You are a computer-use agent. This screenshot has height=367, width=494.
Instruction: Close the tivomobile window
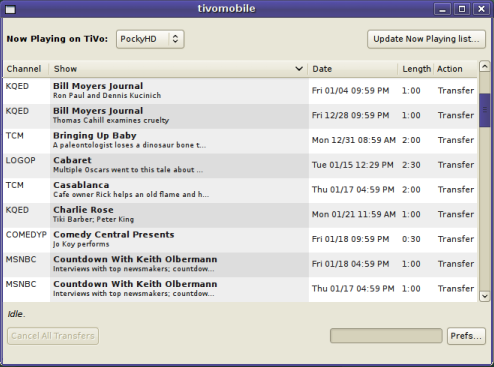481,9
